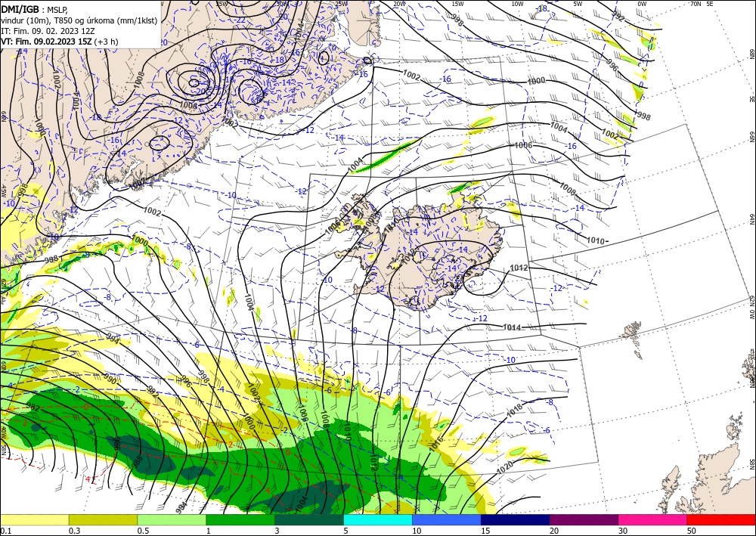Click the red 50+ legend swatch
Viewport: 756px width, 536px height.
tap(721, 519)
